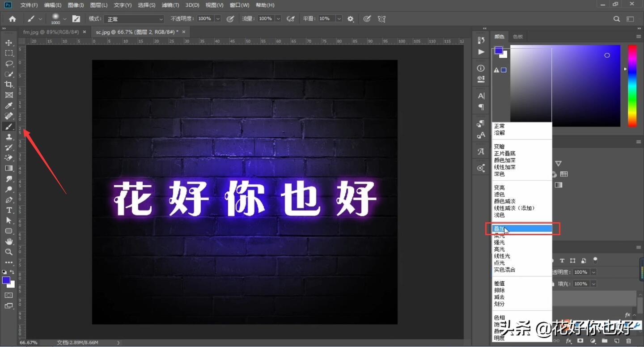Select the Zoom tool
This screenshot has width=644, height=347.
pos(8,252)
